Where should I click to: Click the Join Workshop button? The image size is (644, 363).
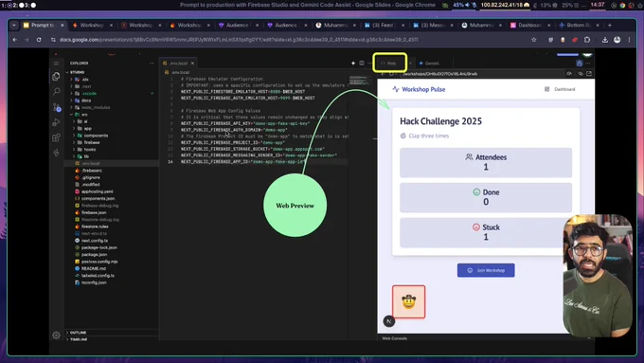coord(486,270)
